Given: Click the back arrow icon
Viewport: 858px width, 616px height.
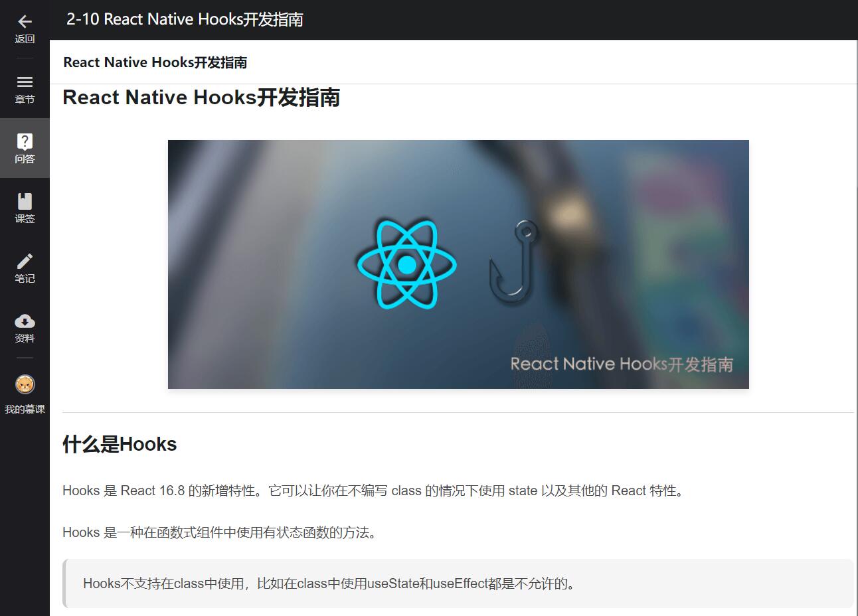Looking at the screenshot, I should click(25, 21).
